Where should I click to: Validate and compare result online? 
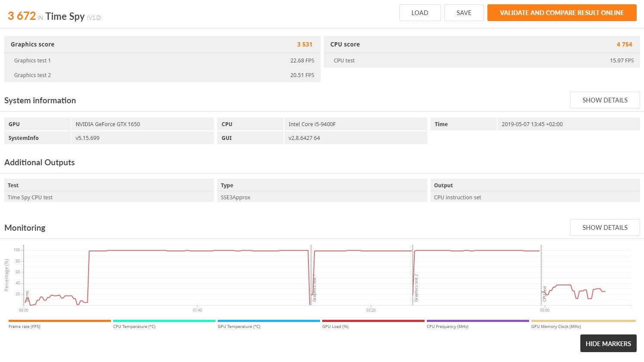tap(562, 13)
